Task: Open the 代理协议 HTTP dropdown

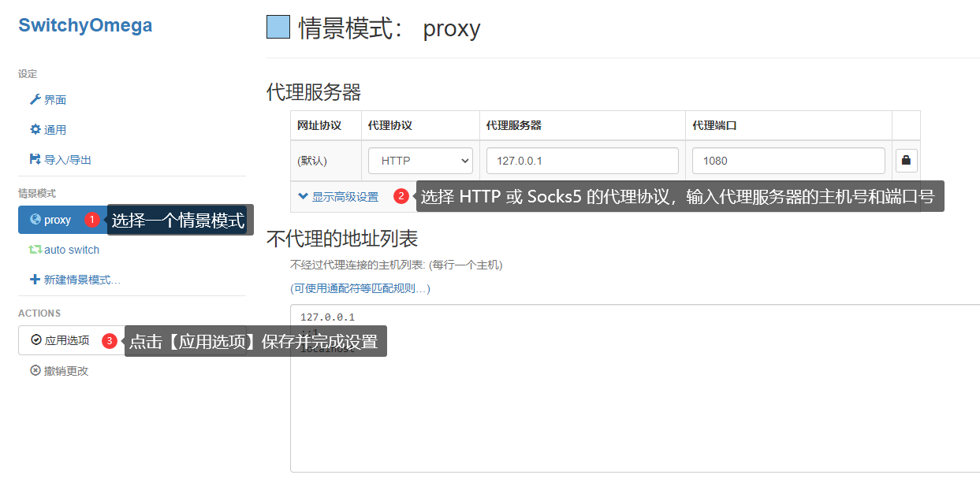Action: pyautogui.click(x=420, y=161)
